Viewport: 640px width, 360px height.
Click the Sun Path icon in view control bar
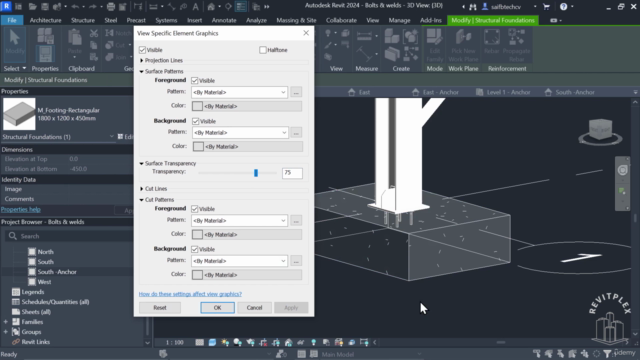coord(225,342)
